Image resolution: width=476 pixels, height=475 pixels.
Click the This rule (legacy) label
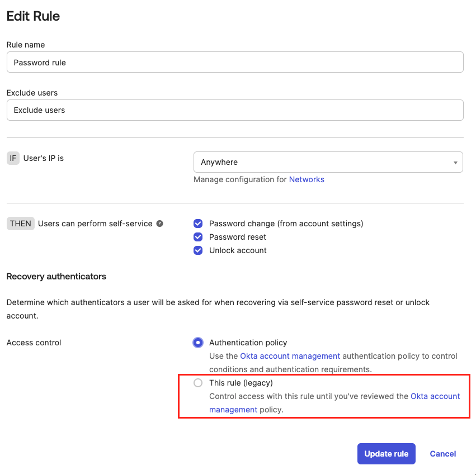coord(241,383)
